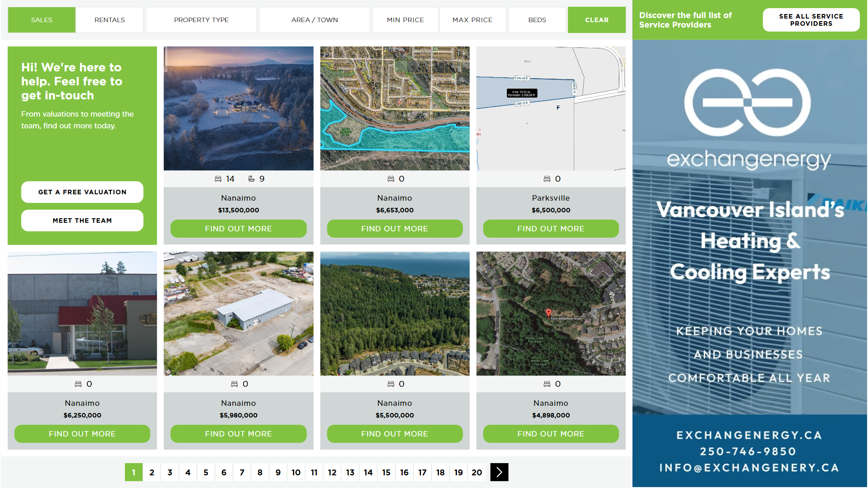Image resolution: width=868 pixels, height=488 pixels.
Task: Click bed icon on $4,898,000 Nanaimo listing
Action: [x=547, y=384]
